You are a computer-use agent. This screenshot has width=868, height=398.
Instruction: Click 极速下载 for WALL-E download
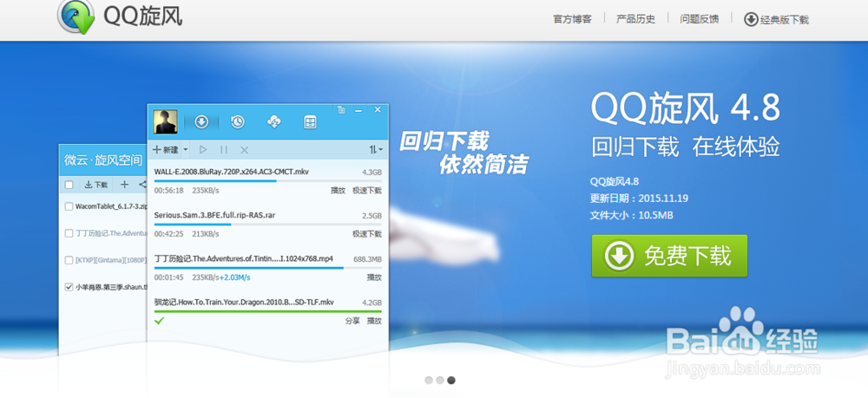pyautogui.click(x=367, y=190)
